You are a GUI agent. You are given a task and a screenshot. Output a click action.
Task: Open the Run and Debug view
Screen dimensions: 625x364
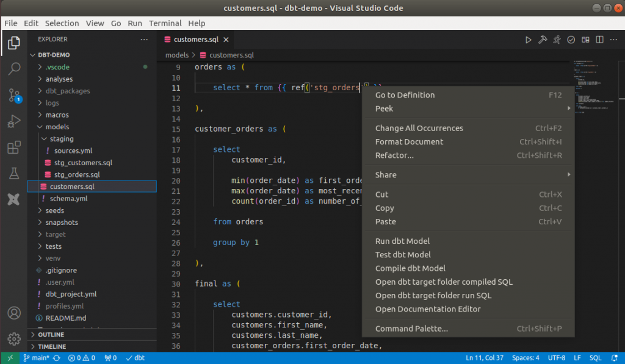click(13, 121)
